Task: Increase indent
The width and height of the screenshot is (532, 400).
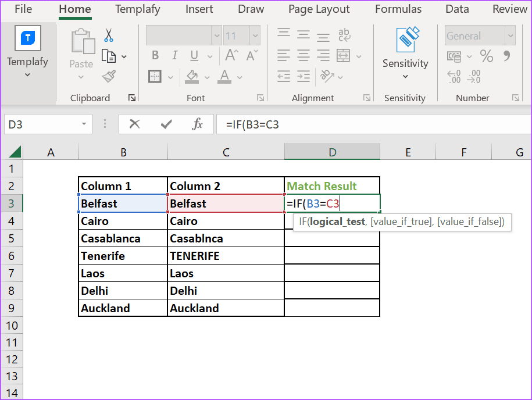Action: pos(304,77)
